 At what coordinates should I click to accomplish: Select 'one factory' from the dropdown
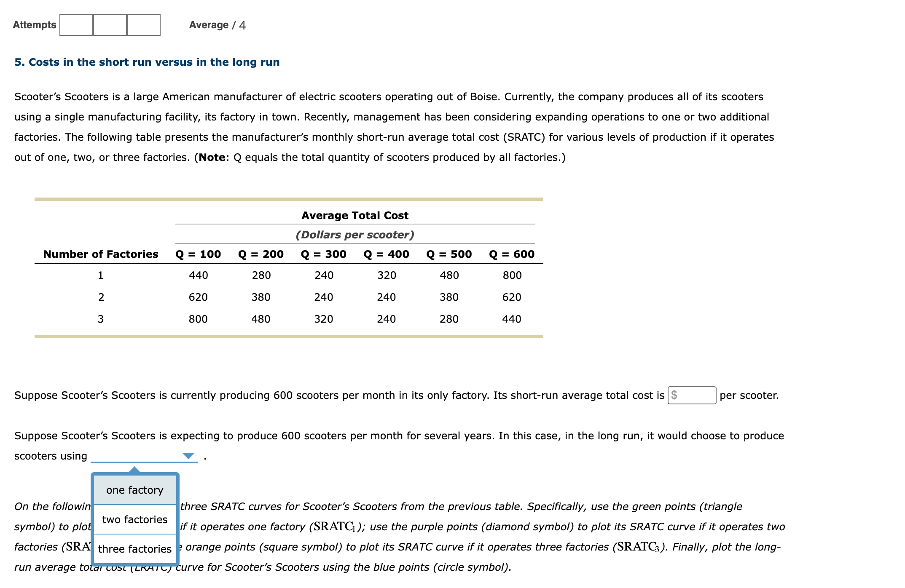[135, 490]
